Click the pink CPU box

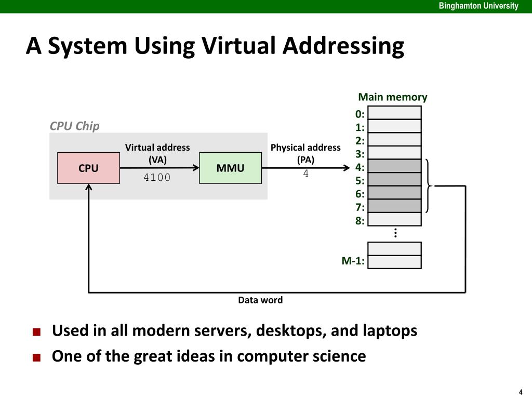coord(88,168)
